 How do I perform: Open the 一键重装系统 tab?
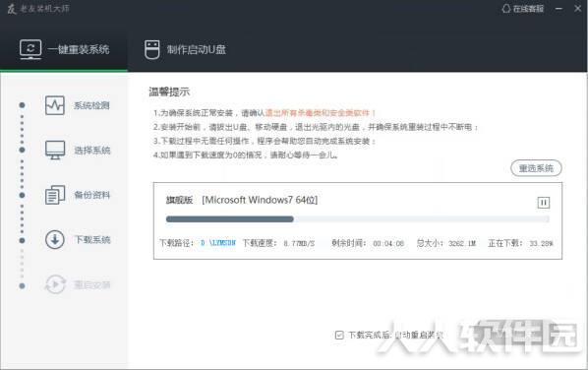[64, 49]
